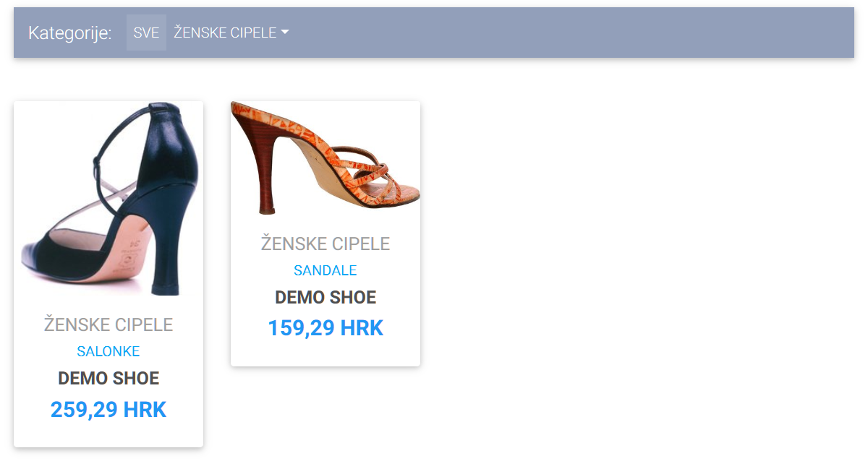Click ŽENSKE CIPELE text on sandale card

point(325,244)
